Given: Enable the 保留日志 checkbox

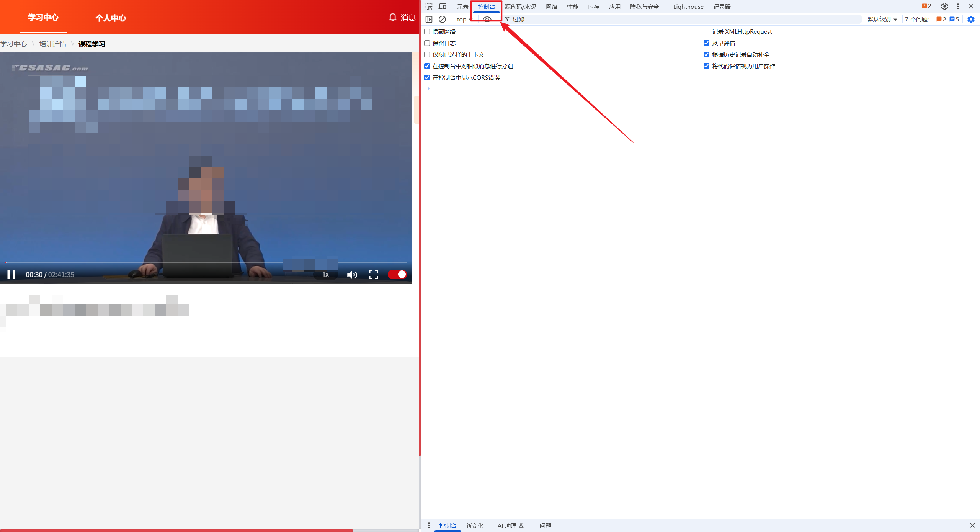Looking at the screenshot, I should (x=427, y=43).
